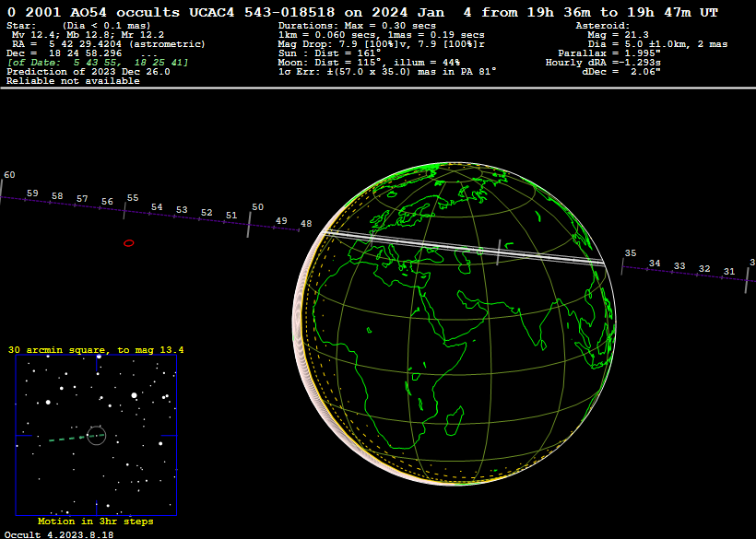Click 'Sun : Dist = 161°' text
The width and height of the screenshot is (756, 539).
click(x=329, y=53)
